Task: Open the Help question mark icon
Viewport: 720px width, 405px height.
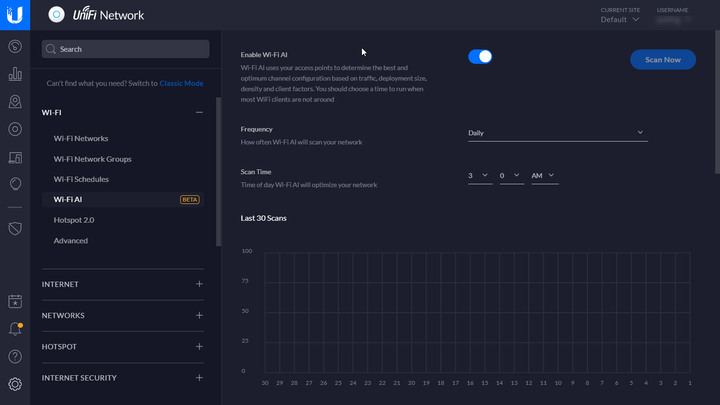Action: [x=15, y=356]
